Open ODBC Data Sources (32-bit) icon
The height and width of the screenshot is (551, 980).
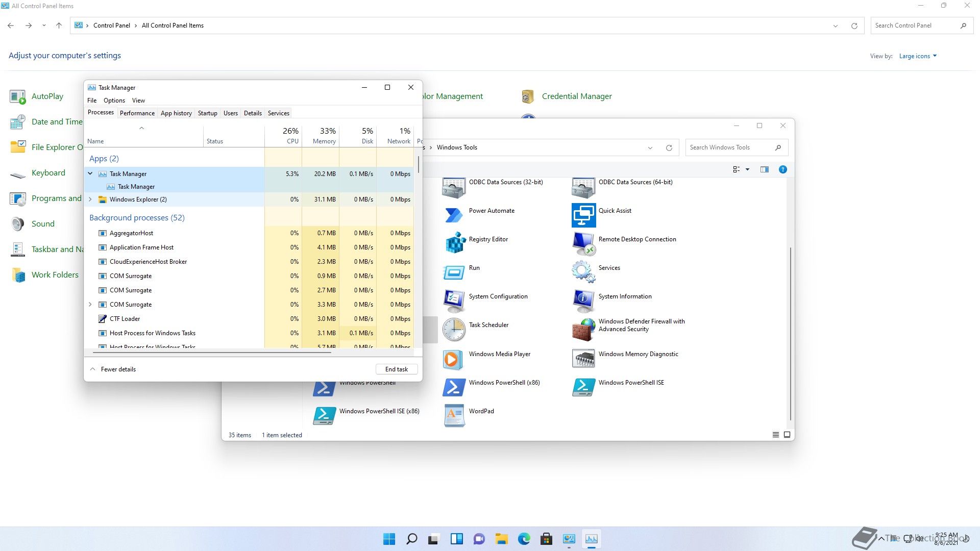(x=454, y=187)
